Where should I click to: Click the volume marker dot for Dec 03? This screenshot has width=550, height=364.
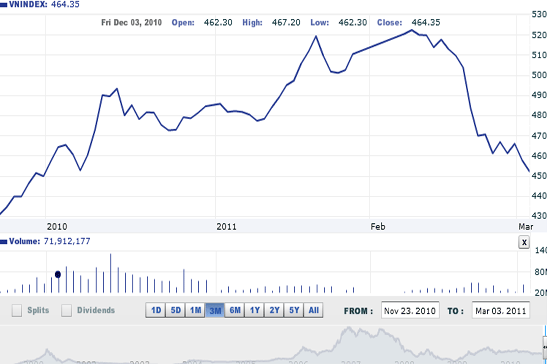click(x=58, y=275)
